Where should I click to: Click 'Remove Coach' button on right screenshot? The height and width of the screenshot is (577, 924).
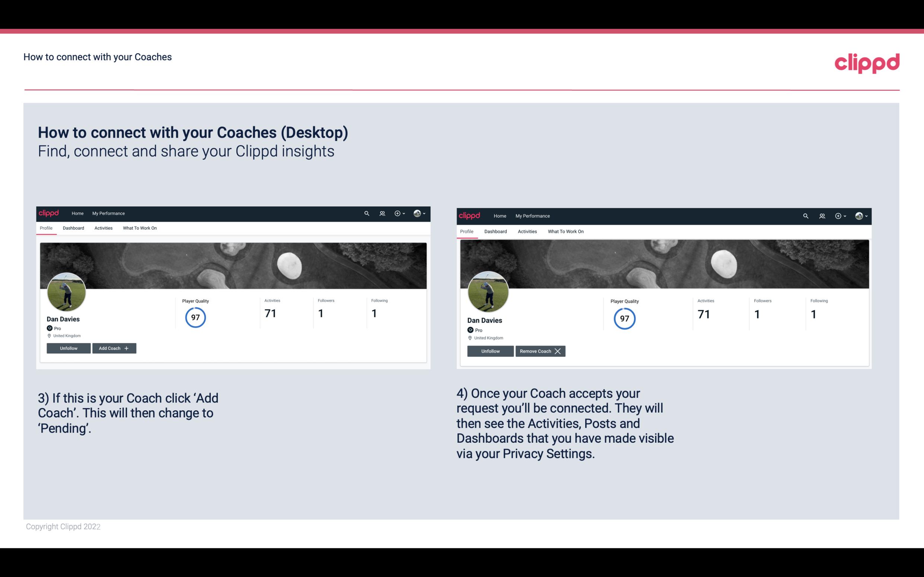[x=540, y=351]
